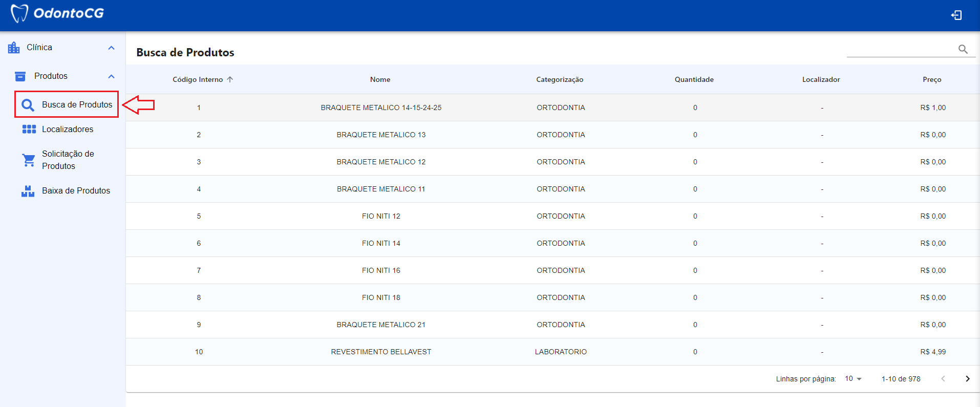Image resolution: width=980 pixels, height=407 pixels.
Task: Open Solicitação de Produtos menu item
Action: coord(68,160)
